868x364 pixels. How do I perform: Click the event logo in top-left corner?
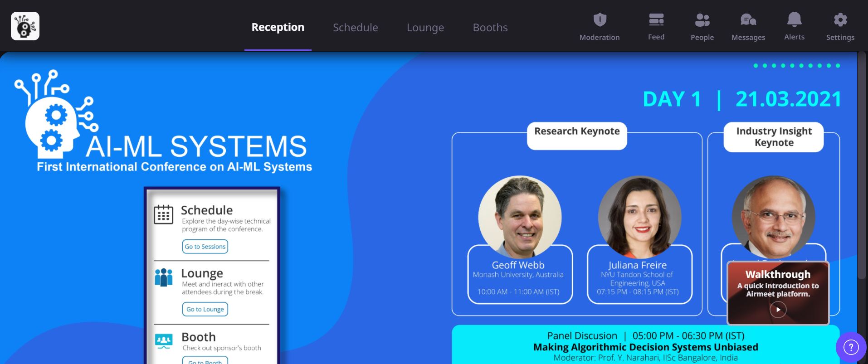(25, 26)
